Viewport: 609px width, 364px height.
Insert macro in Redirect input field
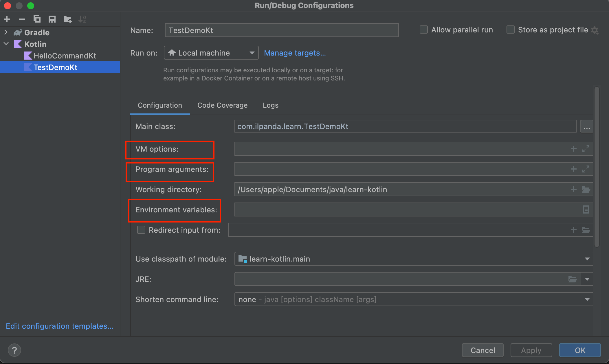pos(574,230)
